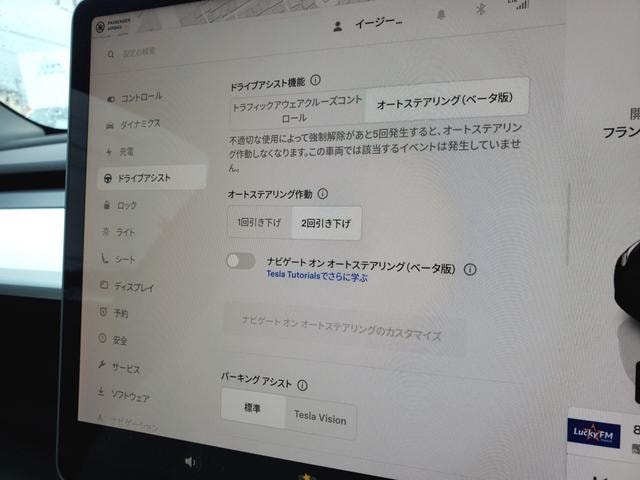Open 安全 safety settings
Screen dimensions: 640x480
[x=113, y=340]
